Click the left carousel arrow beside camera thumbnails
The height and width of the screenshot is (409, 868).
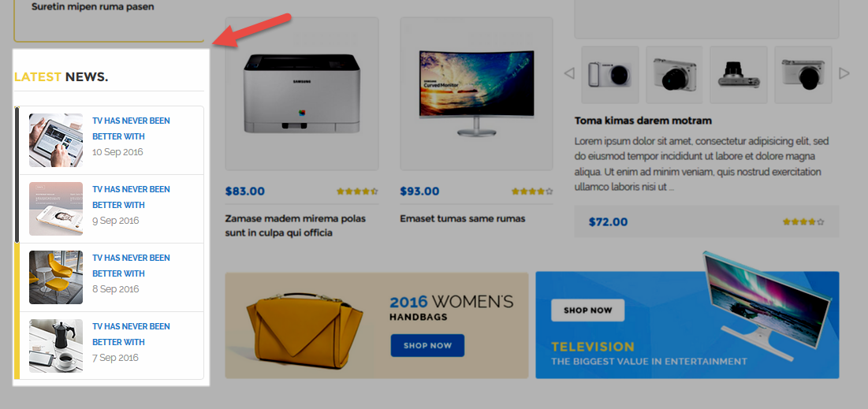point(569,73)
